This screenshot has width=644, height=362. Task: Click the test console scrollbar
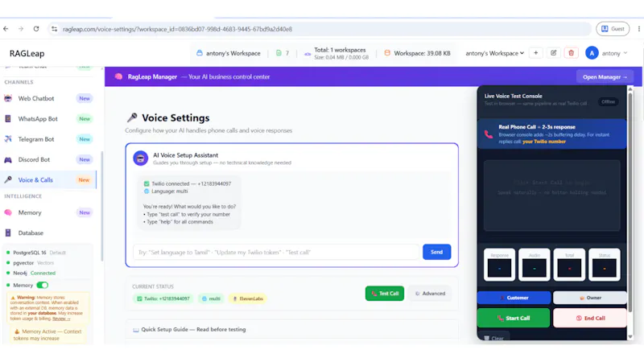[630, 201]
